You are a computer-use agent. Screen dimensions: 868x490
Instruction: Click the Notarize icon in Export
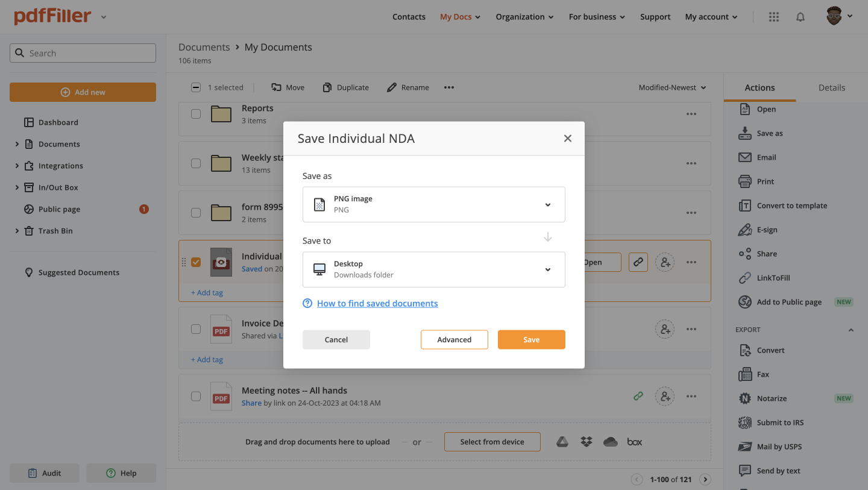[x=744, y=398]
